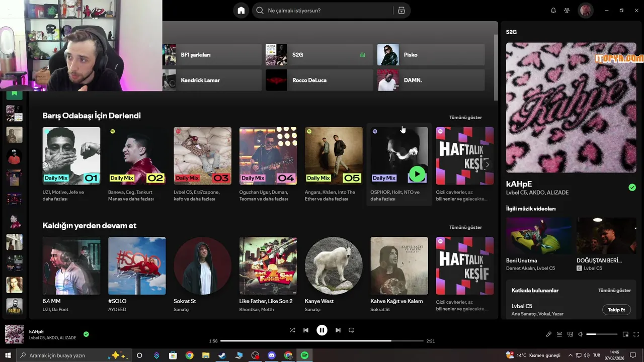The image size is (644, 362).
Task: Open Friend Activity people icon
Action: [x=567, y=11]
